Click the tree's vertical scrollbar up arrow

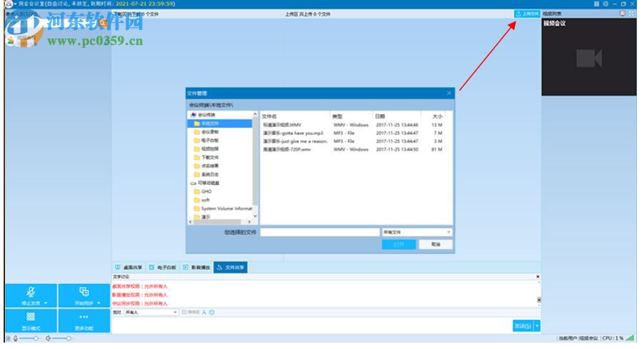(255, 114)
